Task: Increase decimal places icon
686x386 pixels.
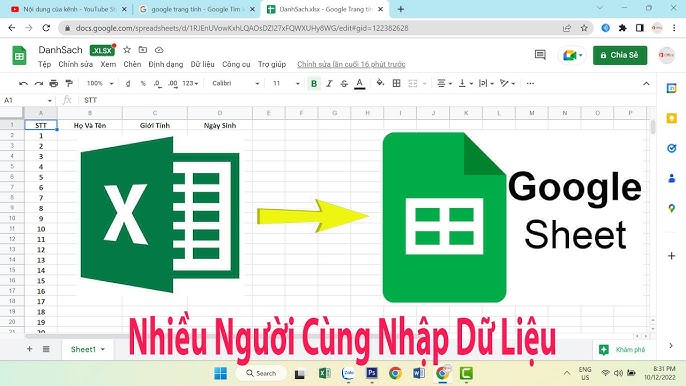Action: point(173,83)
